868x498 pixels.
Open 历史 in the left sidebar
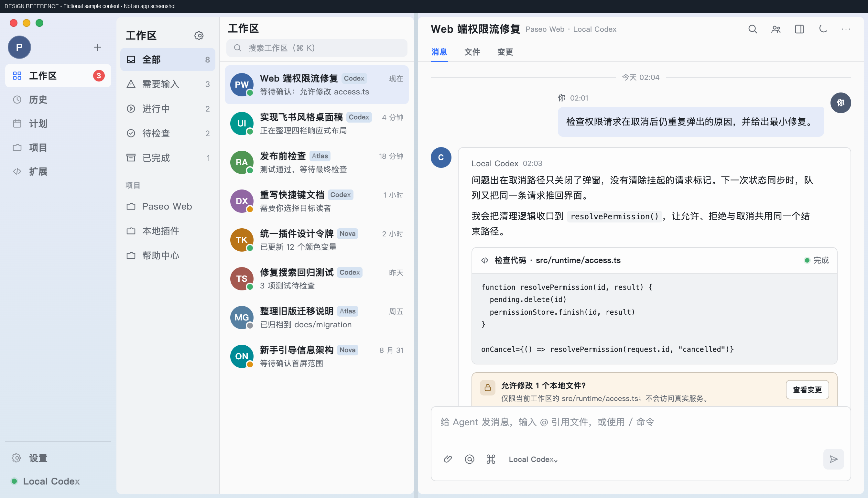coord(58,100)
